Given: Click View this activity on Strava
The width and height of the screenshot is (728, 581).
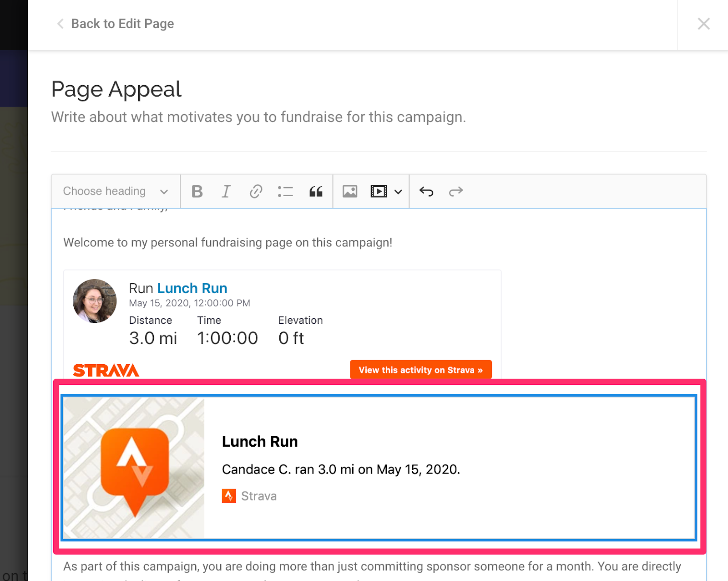Looking at the screenshot, I should click(421, 370).
